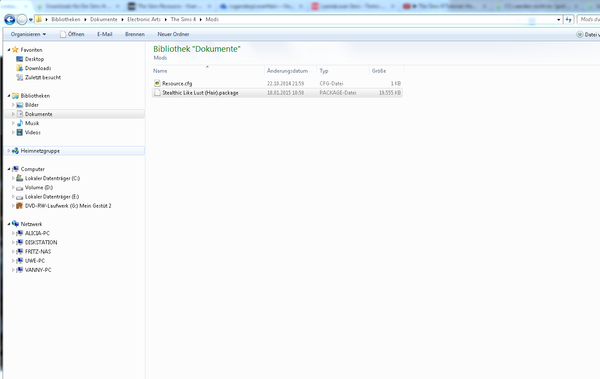Click the Forward navigation arrow button
This screenshot has width=600, height=379.
pyautogui.click(x=22, y=20)
